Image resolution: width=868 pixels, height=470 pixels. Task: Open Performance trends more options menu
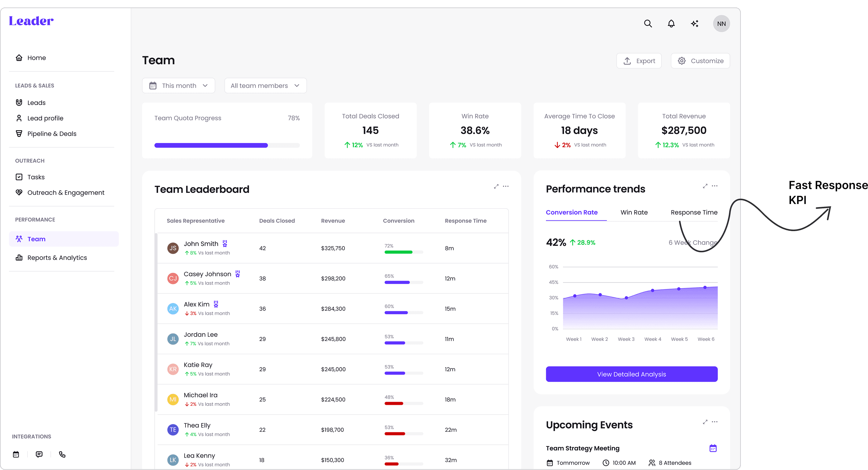coord(714,186)
